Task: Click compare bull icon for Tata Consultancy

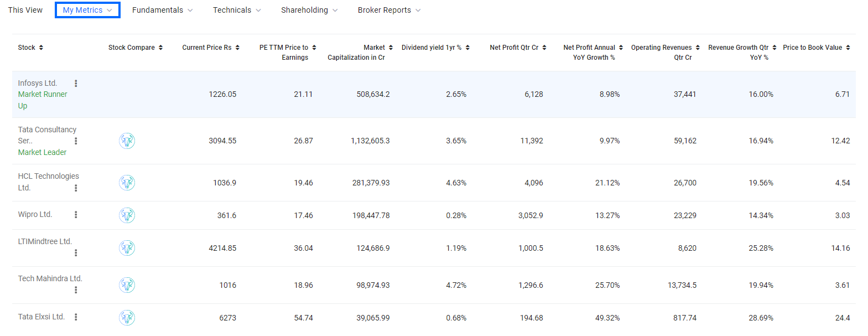Action: pyautogui.click(x=127, y=141)
